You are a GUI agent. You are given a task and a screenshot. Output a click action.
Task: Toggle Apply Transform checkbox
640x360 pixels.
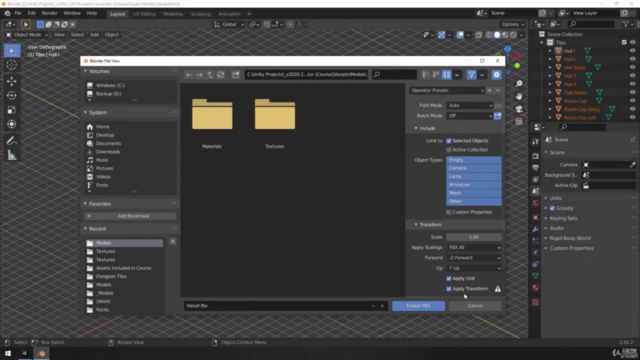coord(449,289)
